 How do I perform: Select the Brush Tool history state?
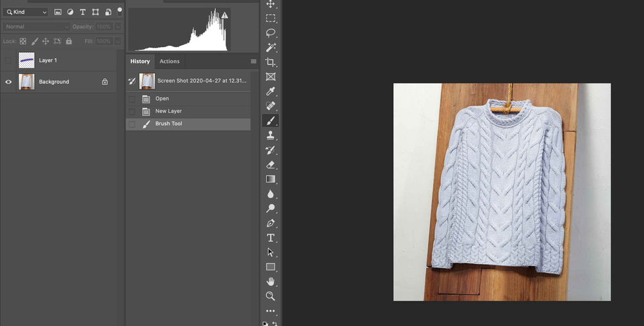pyautogui.click(x=188, y=124)
